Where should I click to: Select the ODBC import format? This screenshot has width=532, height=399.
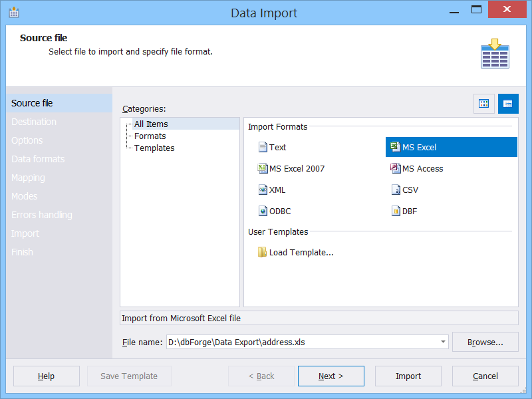tap(263, 211)
